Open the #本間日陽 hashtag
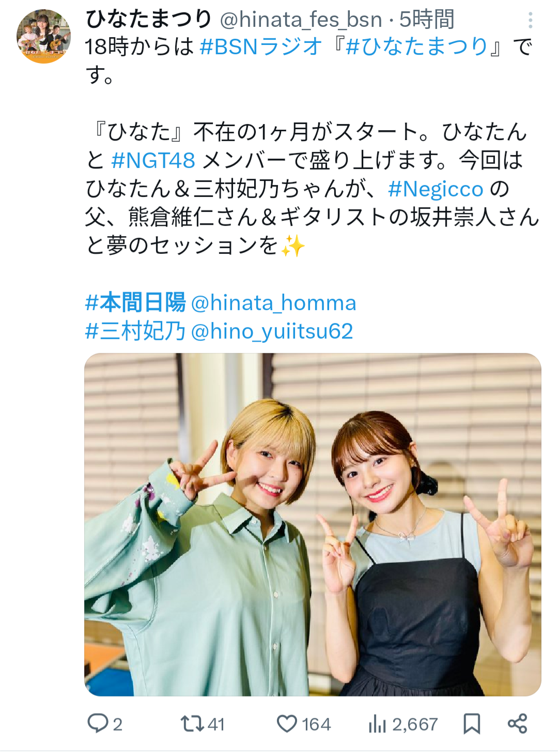The width and height of the screenshot is (558, 756). 135,303
